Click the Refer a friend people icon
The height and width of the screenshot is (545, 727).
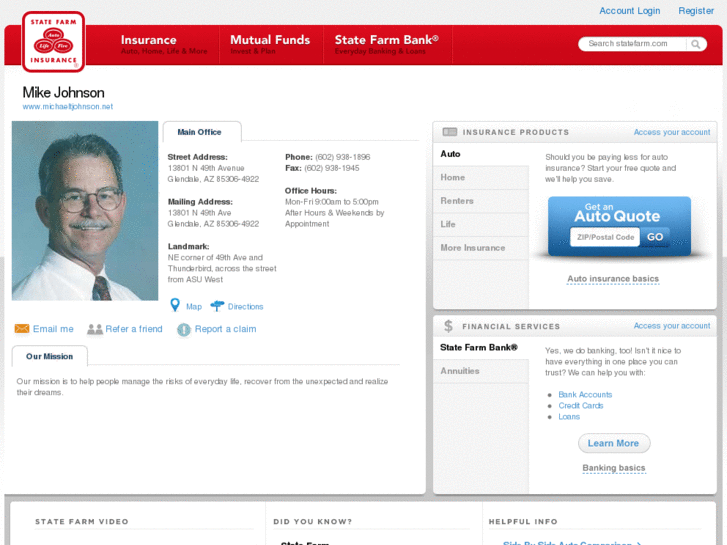(95, 329)
